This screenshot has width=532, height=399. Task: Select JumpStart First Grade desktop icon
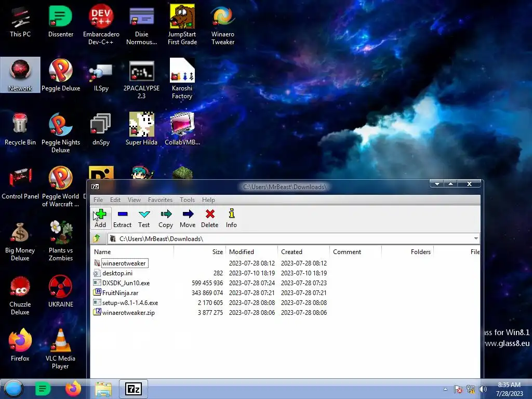[x=182, y=25]
